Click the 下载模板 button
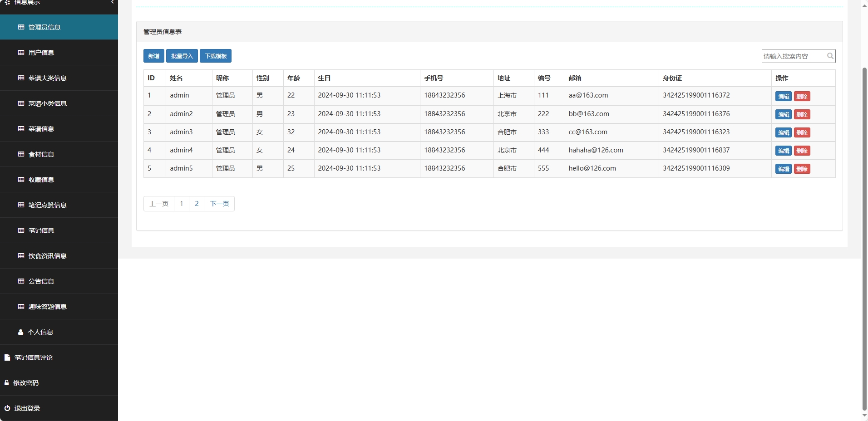This screenshot has height=421, width=868. (x=216, y=56)
